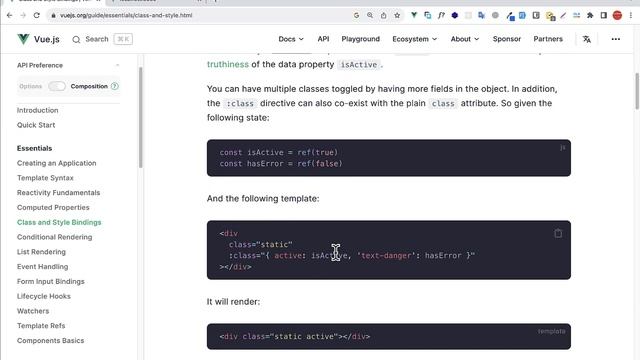This screenshot has height=360, width=640.
Task: Expand the Docs dropdown menu
Action: (x=291, y=39)
